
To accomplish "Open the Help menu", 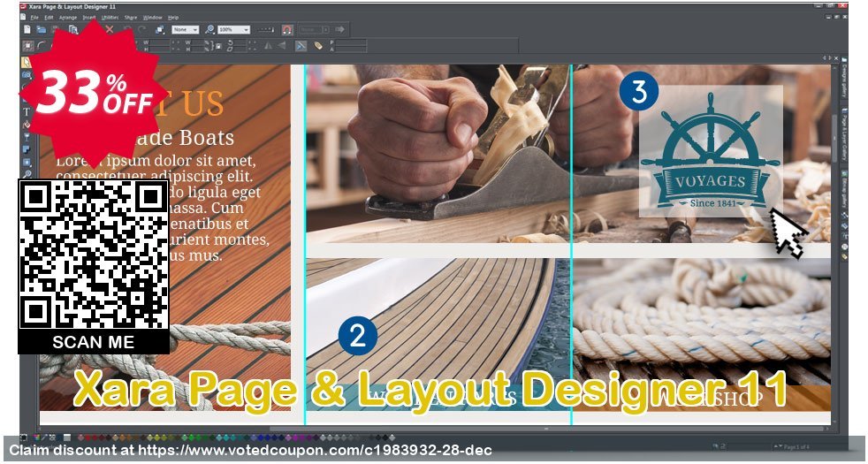I will pos(173,18).
